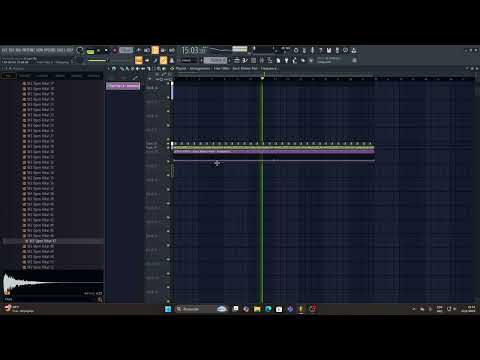This screenshot has width=480, height=360.
Task: Open File Explorer from the taskbar
Action: click(257, 309)
